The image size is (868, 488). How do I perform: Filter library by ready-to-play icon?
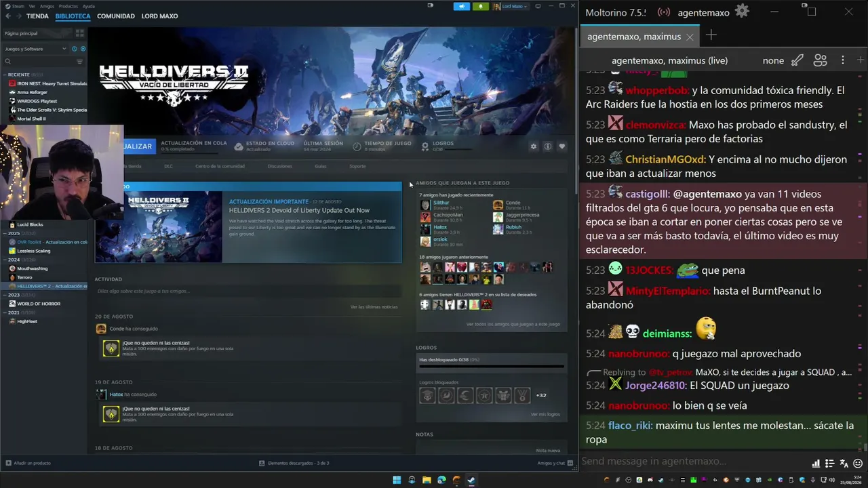pyautogui.click(x=83, y=49)
